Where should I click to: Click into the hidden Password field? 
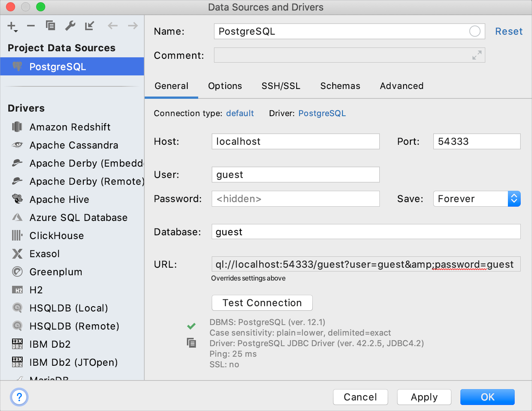click(296, 199)
